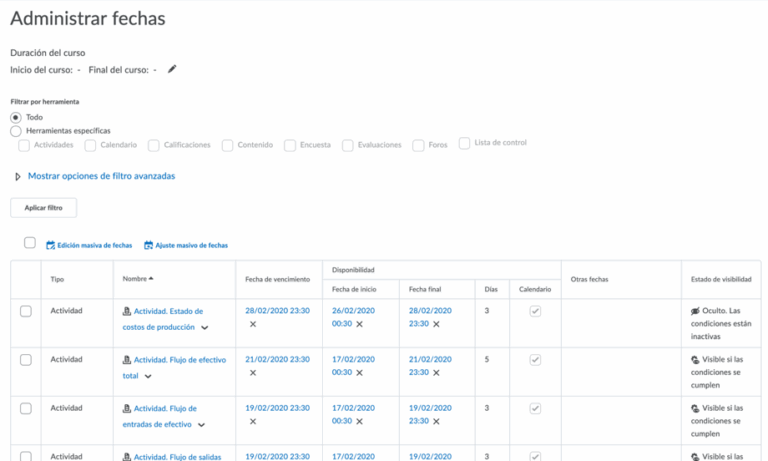Click the Ajuste masivo de fechas calendar icon
The image size is (768, 461).
click(x=149, y=245)
